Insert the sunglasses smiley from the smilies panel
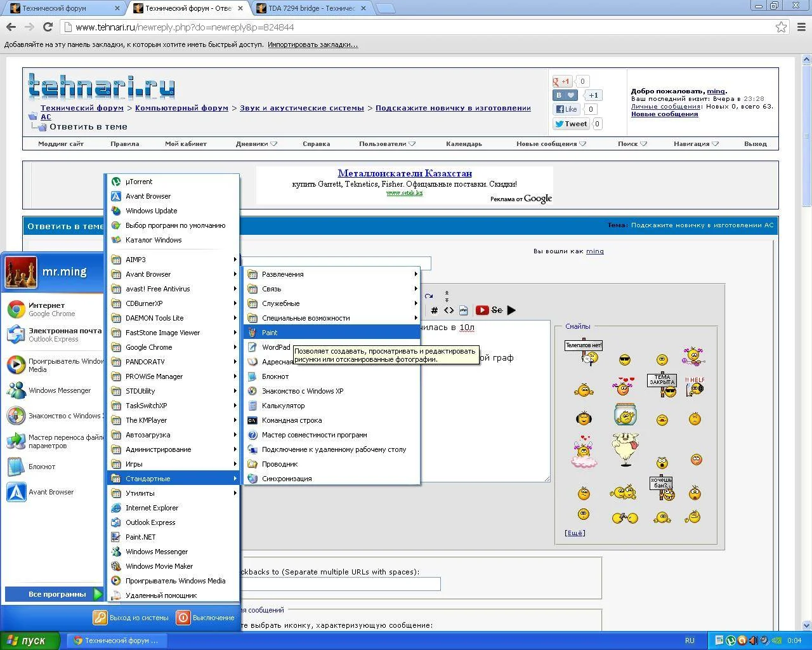Screen dimensions: 812x650 (625, 360)
